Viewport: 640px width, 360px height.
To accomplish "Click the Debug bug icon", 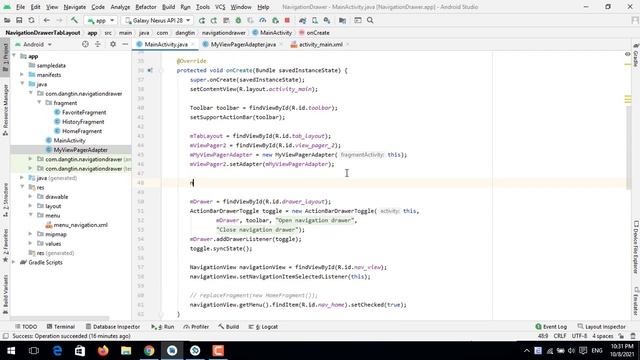I will (x=238, y=20).
